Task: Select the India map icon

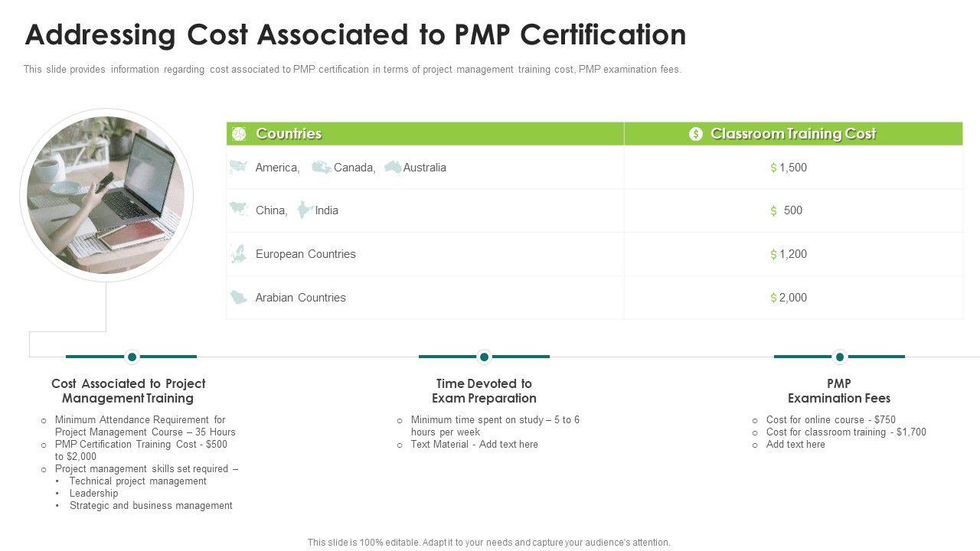Action: coord(305,210)
